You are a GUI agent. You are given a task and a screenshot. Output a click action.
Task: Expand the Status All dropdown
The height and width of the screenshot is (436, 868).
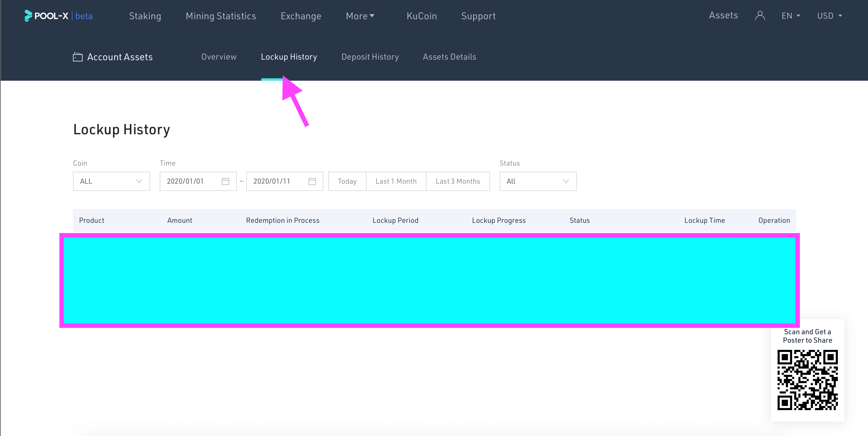[538, 181]
